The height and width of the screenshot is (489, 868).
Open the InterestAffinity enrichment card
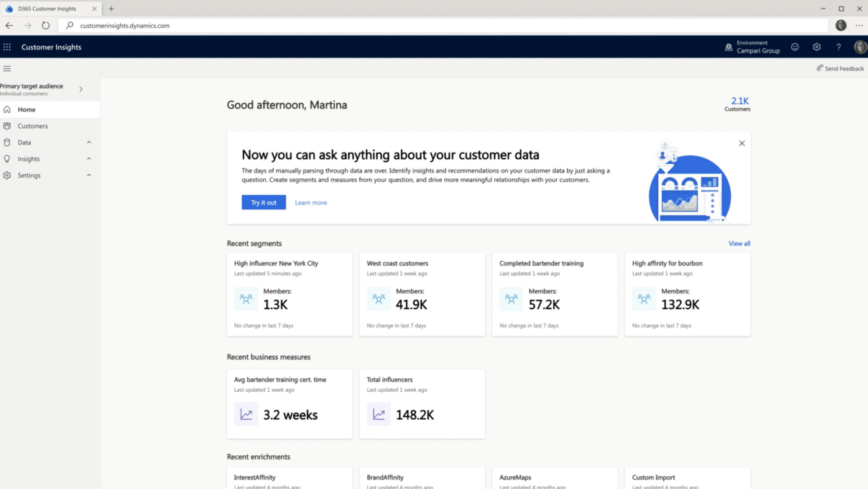[x=290, y=479]
